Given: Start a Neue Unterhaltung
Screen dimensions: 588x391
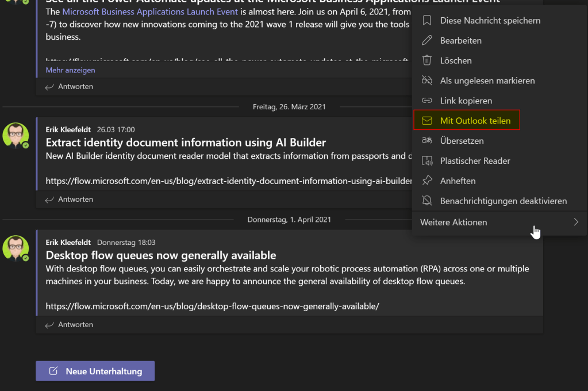Looking at the screenshot, I should [x=95, y=371].
